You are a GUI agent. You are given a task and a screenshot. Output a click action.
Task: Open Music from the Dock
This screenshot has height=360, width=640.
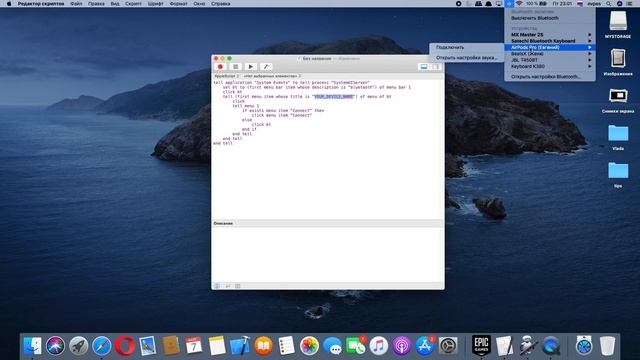pos(379,346)
